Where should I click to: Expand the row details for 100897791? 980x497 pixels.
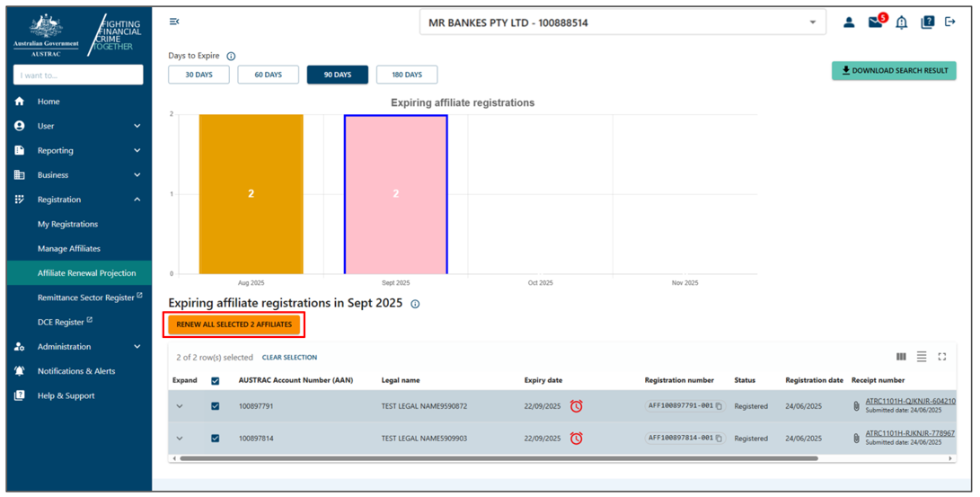180,406
